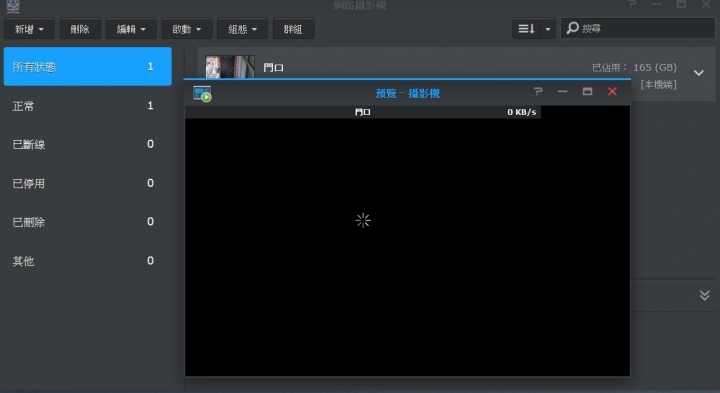Focus the 搜尋 search field

638,28
